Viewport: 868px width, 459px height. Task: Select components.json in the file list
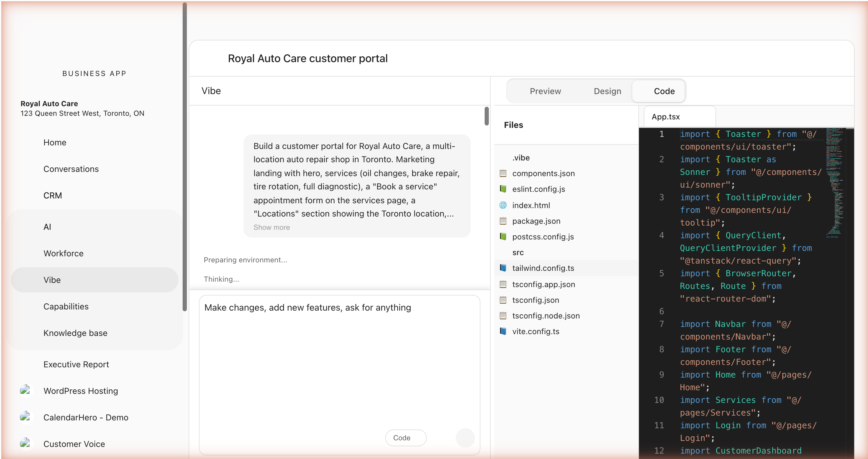tap(543, 173)
